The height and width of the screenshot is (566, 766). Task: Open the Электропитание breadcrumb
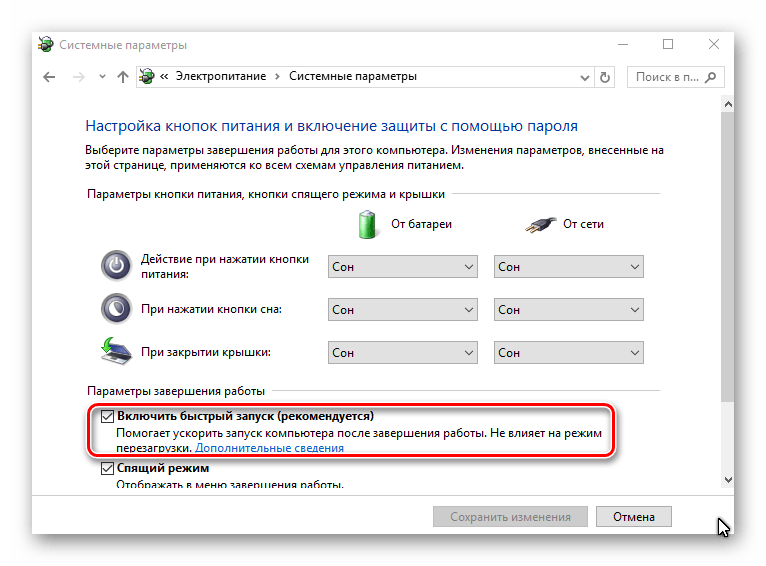point(221,76)
